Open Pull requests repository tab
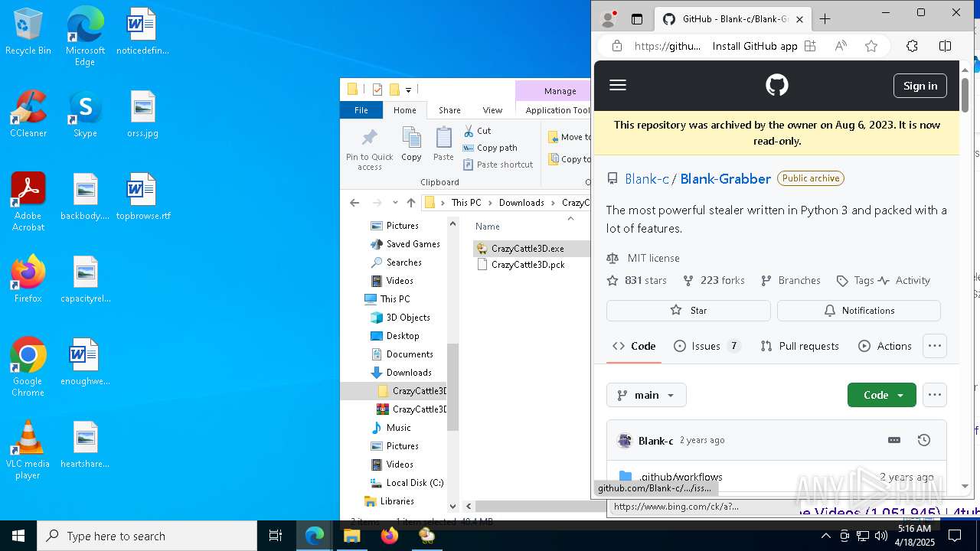 [799, 346]
